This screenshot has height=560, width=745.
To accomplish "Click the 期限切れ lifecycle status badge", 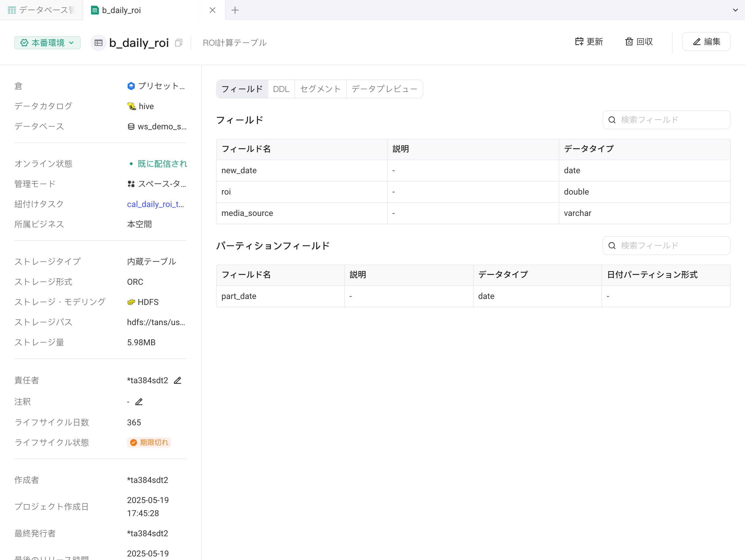I will point(149,442).
